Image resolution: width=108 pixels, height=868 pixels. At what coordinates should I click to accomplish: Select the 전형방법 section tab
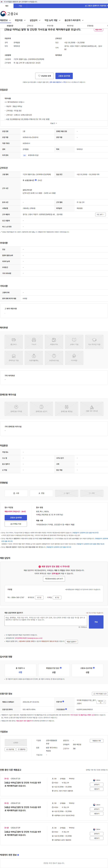coord(90,26)
